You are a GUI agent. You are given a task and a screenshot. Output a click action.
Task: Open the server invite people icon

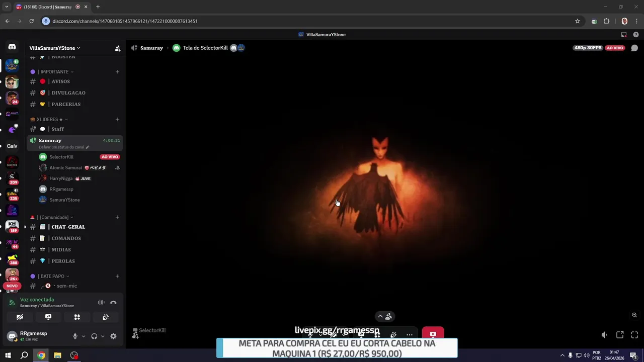(x=118, y=48)
